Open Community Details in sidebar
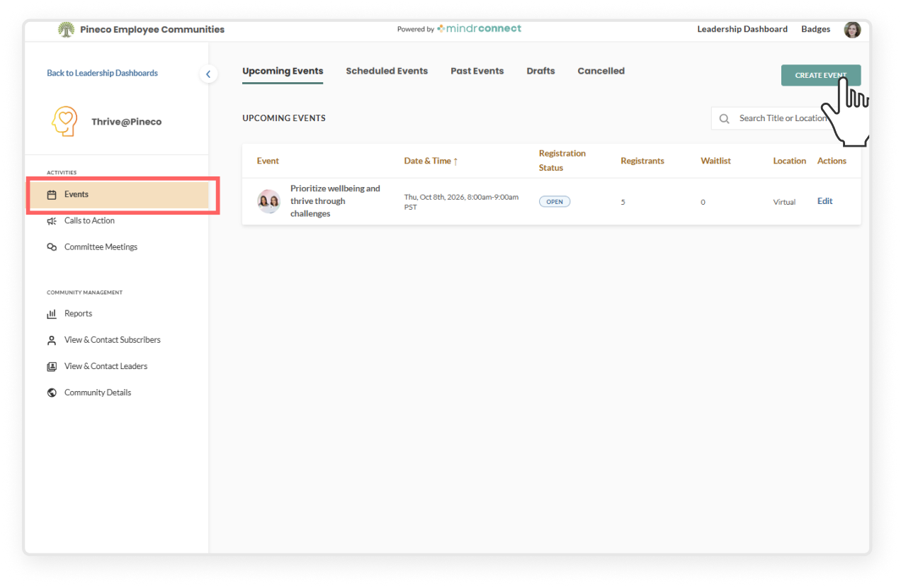The height and width of the screenshot is (588, 901). 98,392
